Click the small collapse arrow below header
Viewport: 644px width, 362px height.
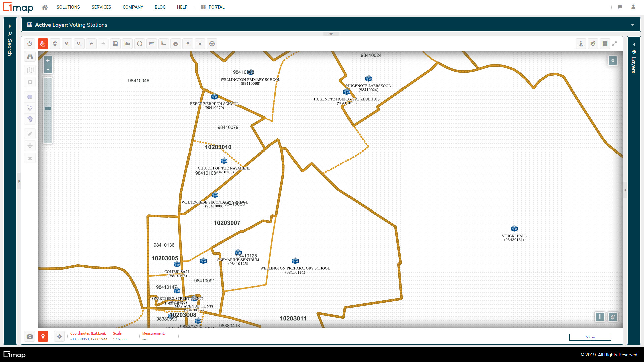[331, 34]
